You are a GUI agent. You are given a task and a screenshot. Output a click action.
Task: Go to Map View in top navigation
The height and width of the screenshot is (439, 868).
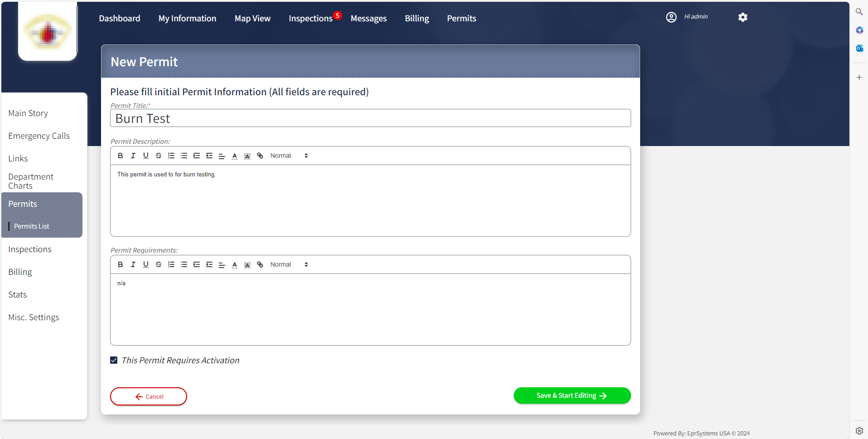[x=252, y=19]
